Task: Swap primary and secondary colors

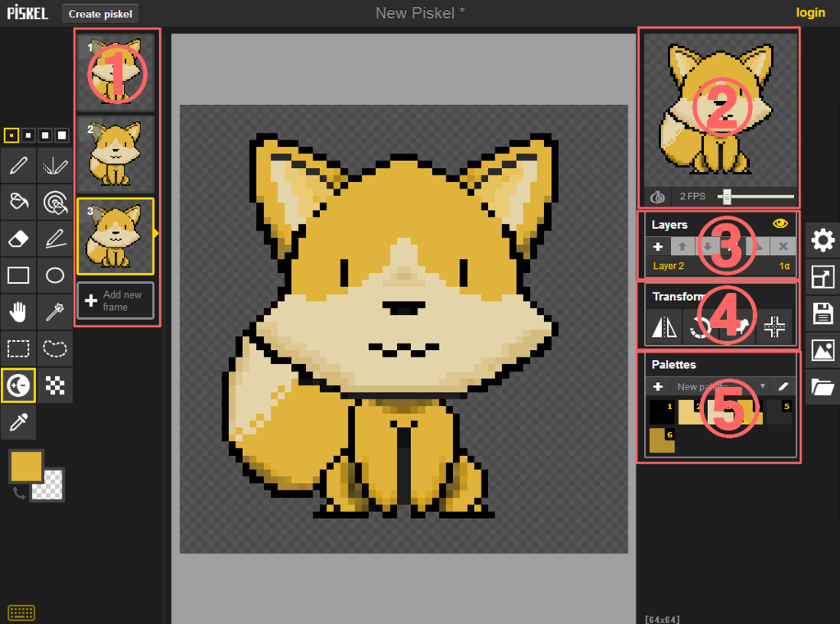Action: [x=19, y=494]
